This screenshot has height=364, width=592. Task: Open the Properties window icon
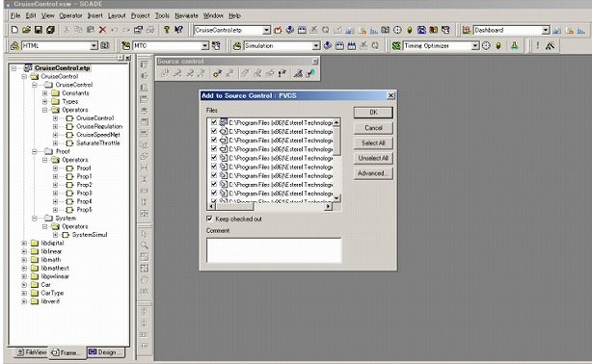pos(138,30)
